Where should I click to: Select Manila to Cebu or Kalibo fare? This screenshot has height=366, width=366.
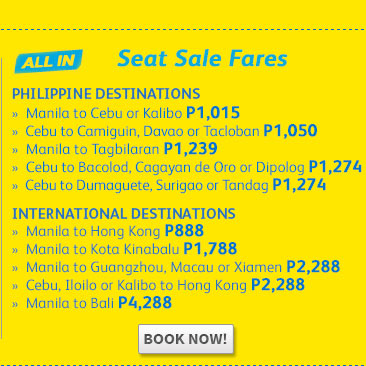click(x=133, y=113)
